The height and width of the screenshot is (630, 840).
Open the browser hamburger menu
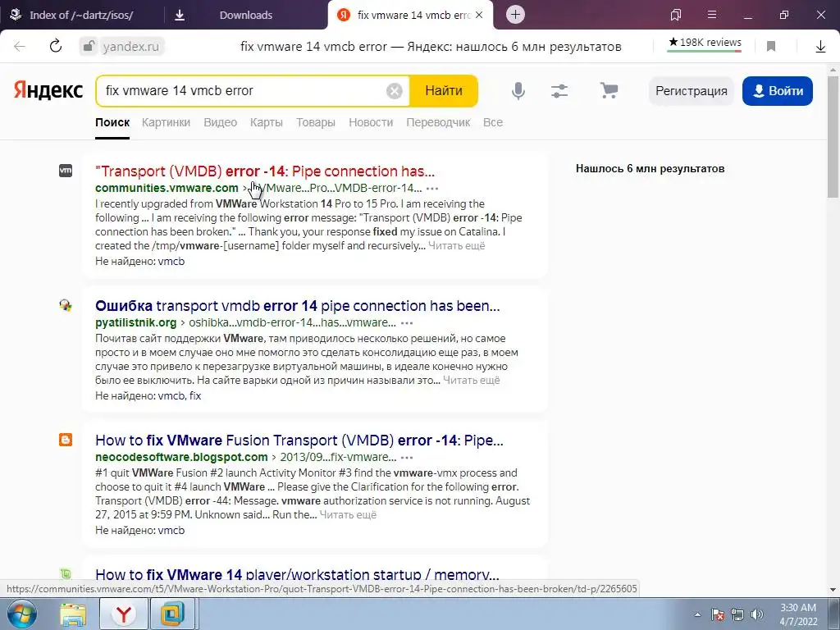click(712, 15)
